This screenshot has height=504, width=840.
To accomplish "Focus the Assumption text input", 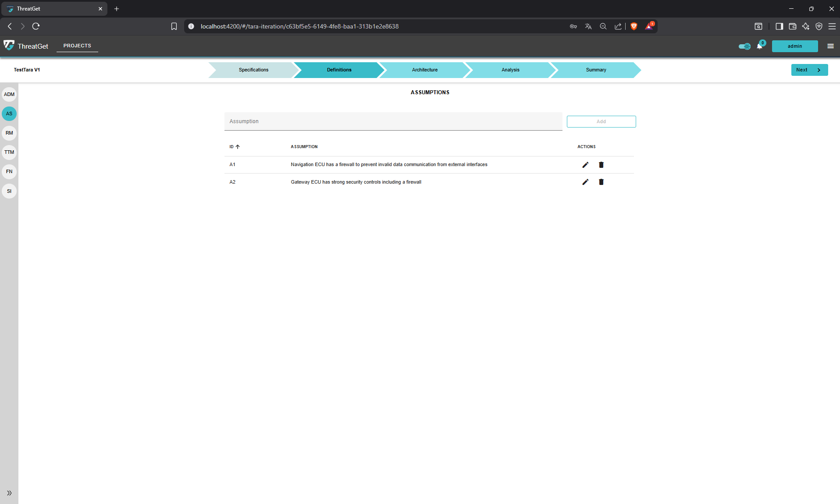I will point(393,121).
